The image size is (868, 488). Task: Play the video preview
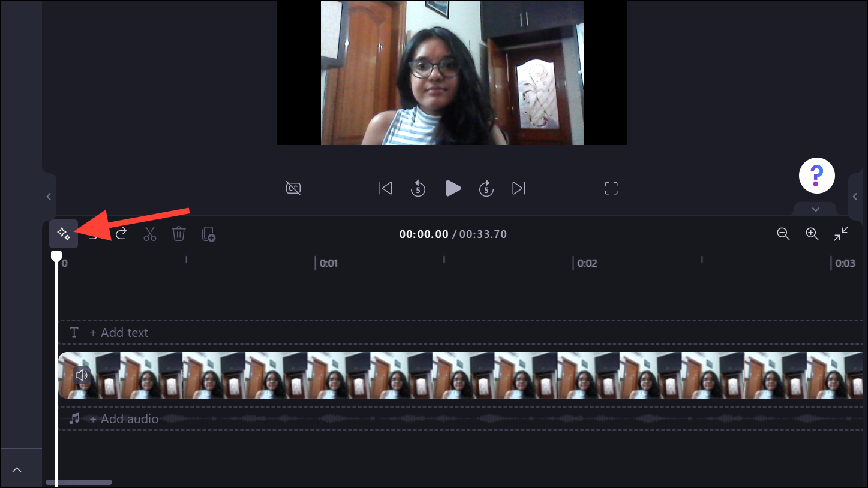(453, 188)
